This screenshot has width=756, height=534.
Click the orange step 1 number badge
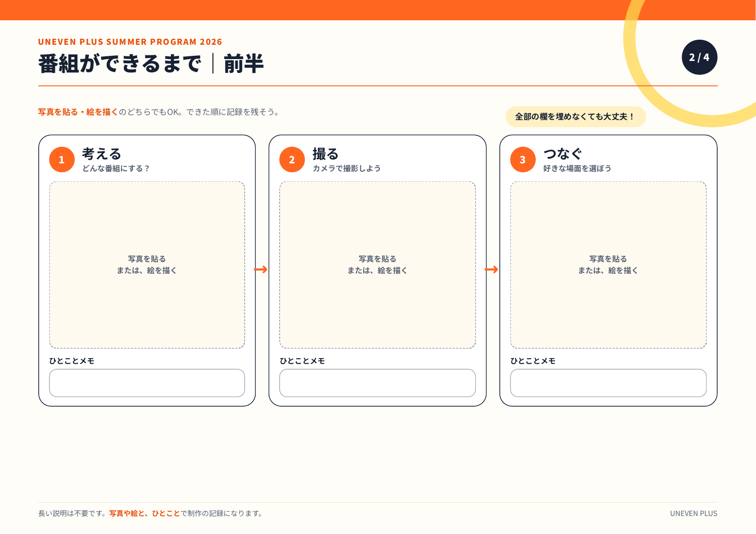[62, 160]
